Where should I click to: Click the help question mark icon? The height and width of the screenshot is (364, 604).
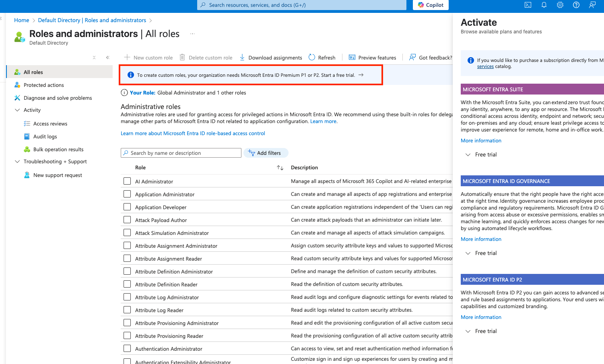(576, 5)
